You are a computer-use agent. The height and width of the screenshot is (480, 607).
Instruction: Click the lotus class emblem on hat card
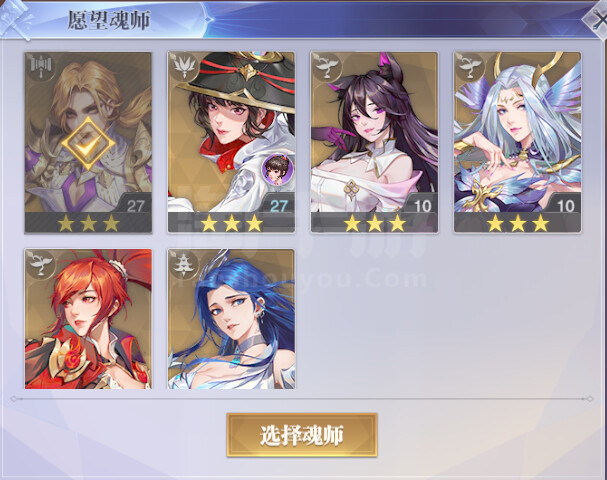pyautogui.click(x=183, y=67)
